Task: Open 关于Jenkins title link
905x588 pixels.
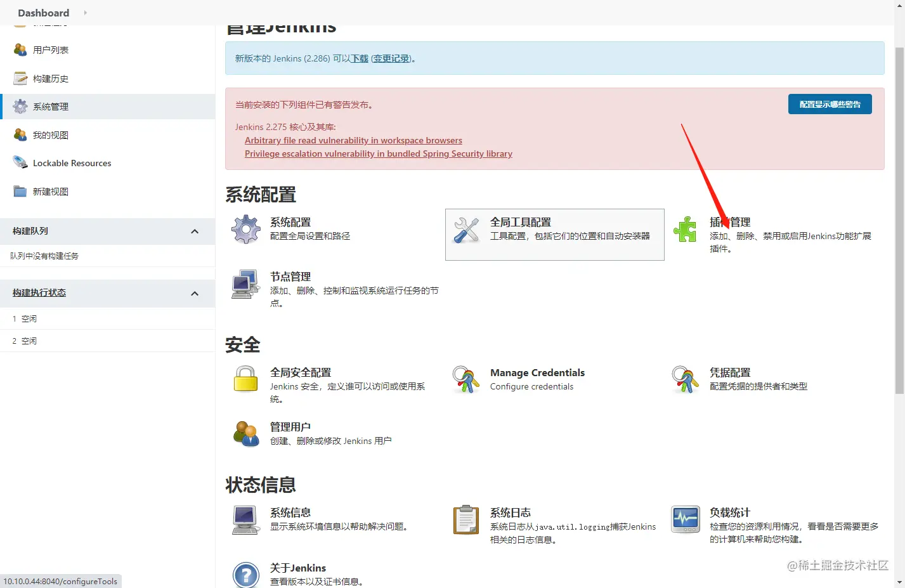Action: pos(298,568)
